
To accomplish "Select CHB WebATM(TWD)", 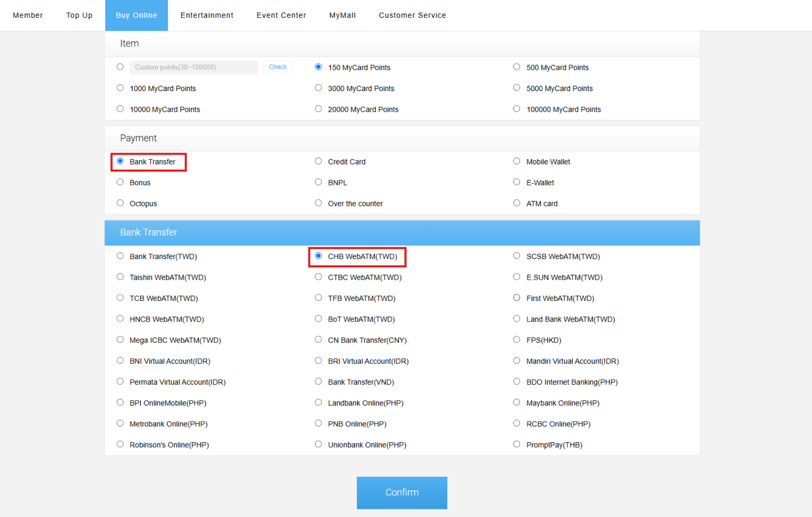I will point(318,256).
